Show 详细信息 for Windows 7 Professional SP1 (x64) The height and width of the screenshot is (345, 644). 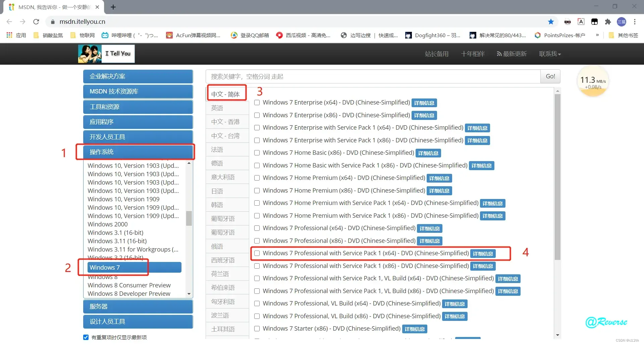483,254
